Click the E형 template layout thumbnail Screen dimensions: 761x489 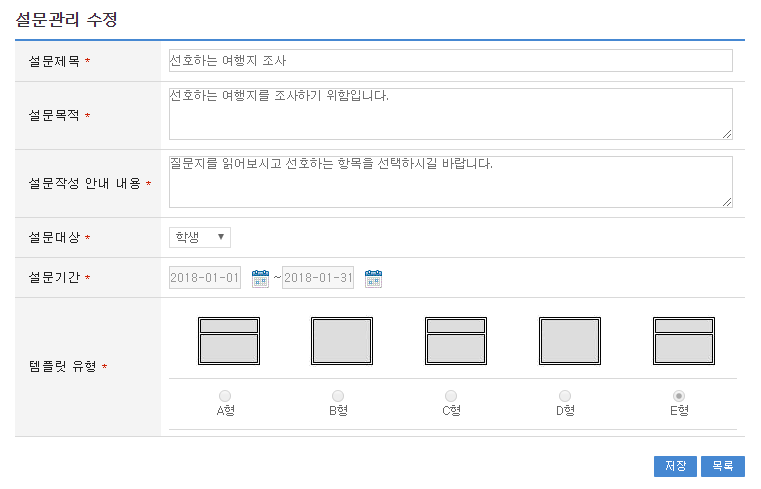pos(683,341)
